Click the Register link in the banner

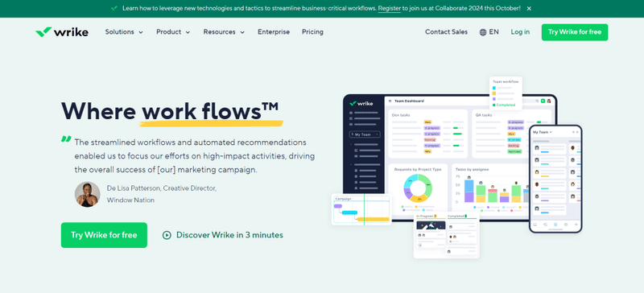(390, 8)
